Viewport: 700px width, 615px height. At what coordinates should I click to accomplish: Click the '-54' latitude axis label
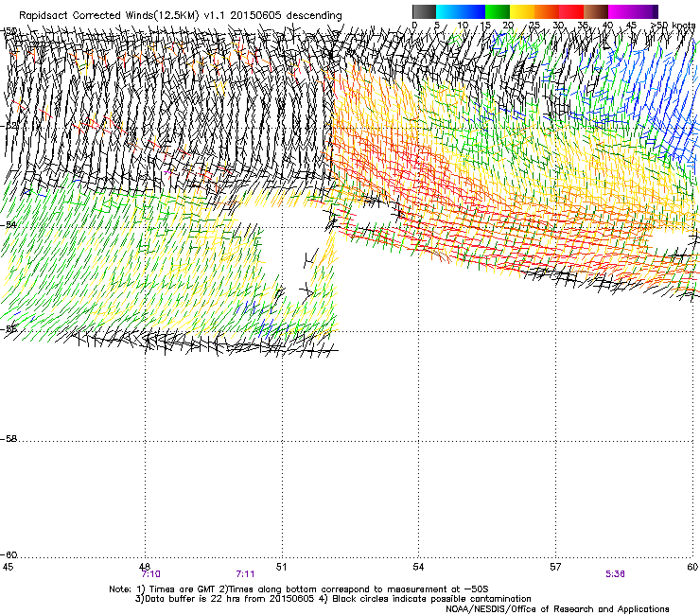[x=9, y=224]
